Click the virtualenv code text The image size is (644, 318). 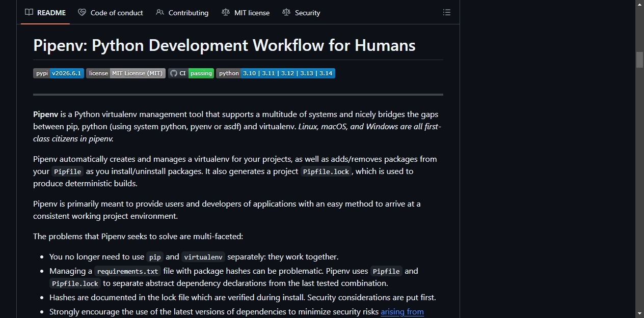point(203,257)
